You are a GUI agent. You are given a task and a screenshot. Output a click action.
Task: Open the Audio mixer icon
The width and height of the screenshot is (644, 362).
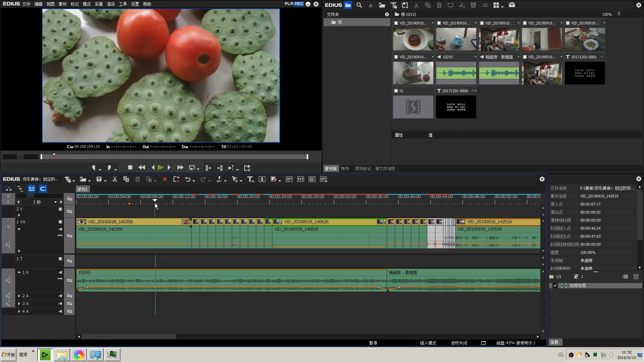tap(301, 179)
